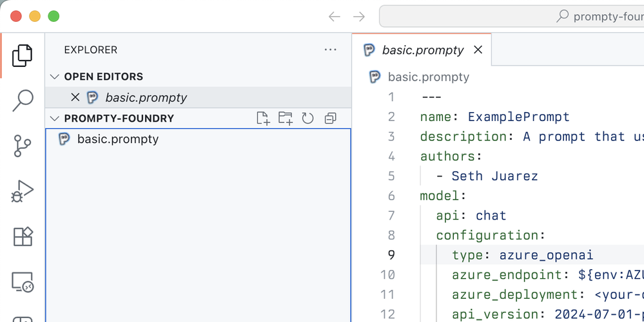Click basic.prompty in the breadcrumb bar
This screenshot has height=322, width=644.
[429, 77]
